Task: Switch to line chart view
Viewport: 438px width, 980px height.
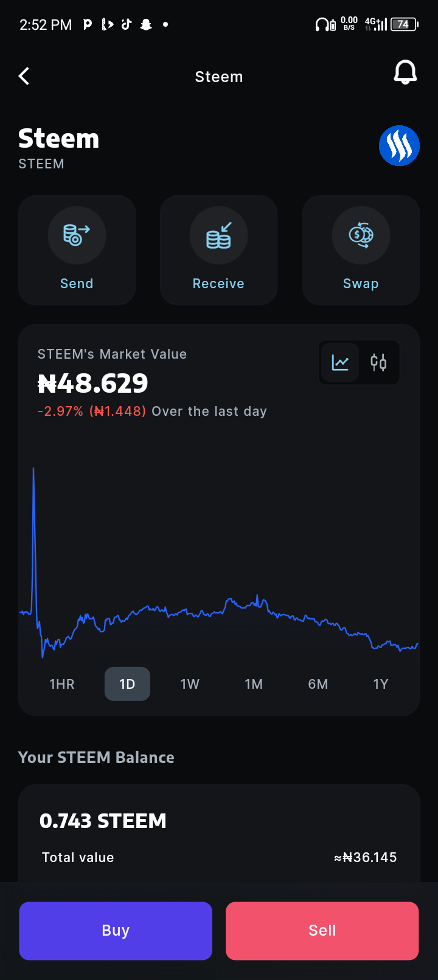Action: coord(340,363)
